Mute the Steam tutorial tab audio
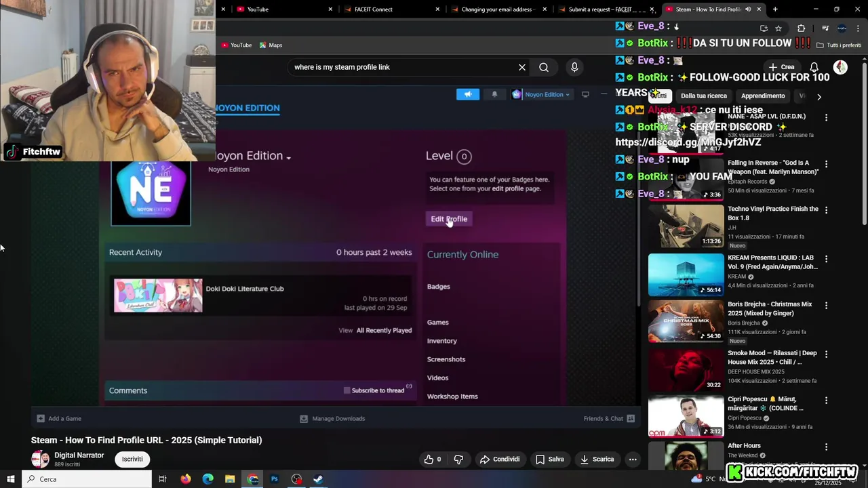The height and width of the screenshot is (488, 868). point(748,9)
